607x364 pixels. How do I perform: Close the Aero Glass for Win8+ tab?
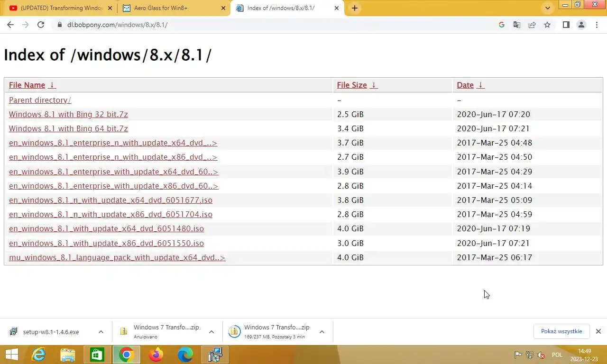223,8
